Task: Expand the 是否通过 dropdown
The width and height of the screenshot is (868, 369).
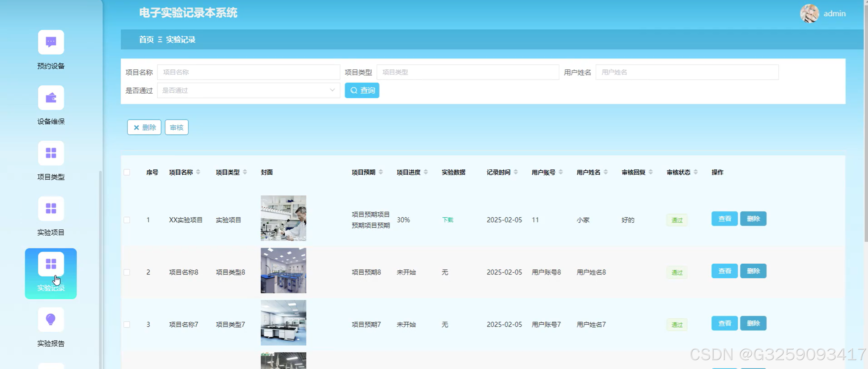Action: tap(248, 90)
